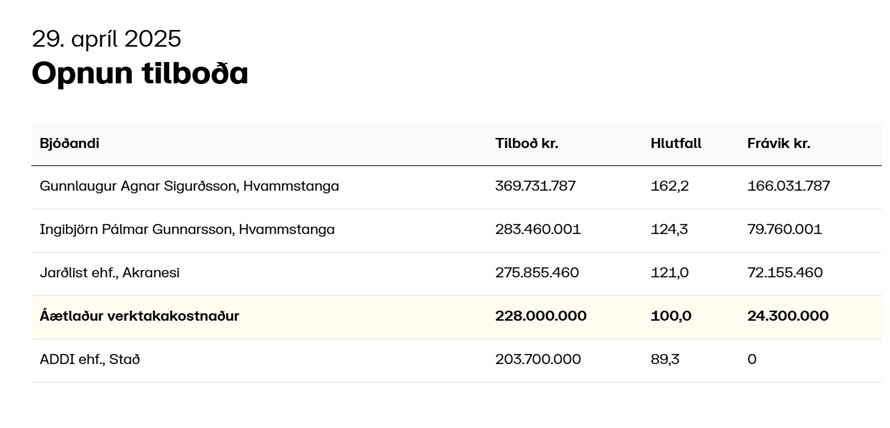Click the lowest bid 203.700.000
Viewport: 890px width, 428px height.
(538, 360)
